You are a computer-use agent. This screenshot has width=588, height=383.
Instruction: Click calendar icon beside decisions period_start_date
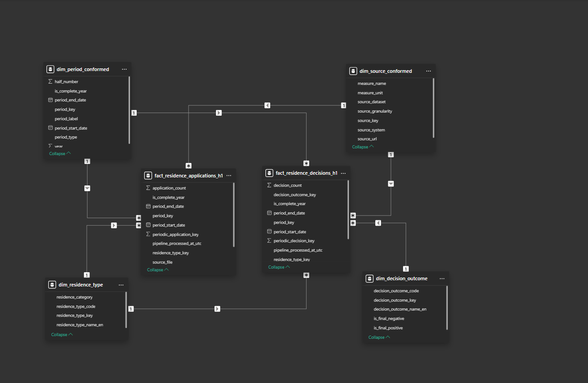tap(269, 231)
